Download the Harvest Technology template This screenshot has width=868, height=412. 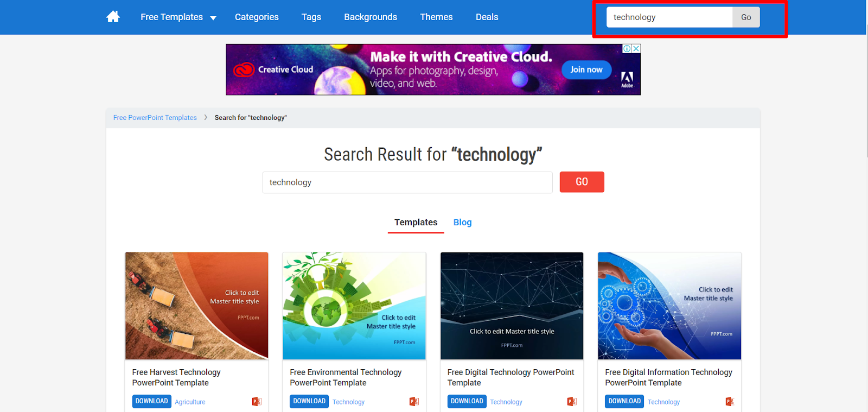click(152, 401)
